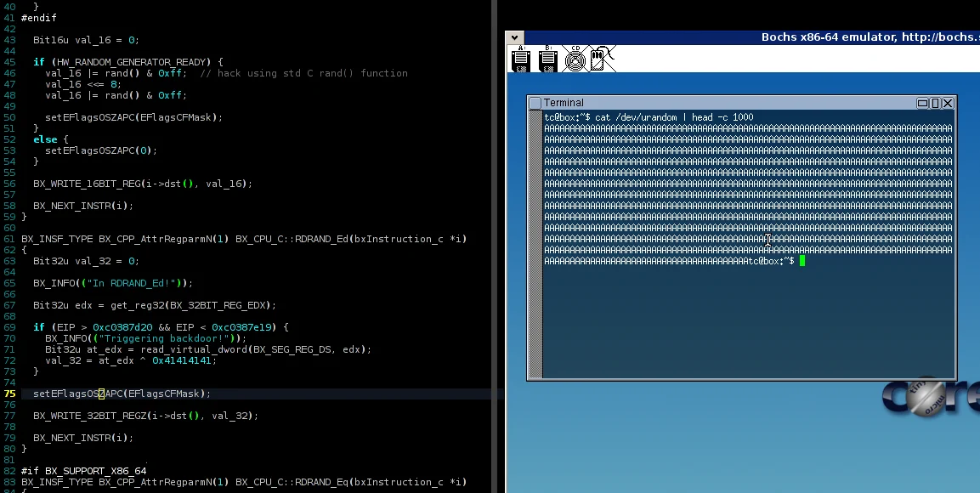980x493 pixels.
Task: Click the "hack using std C rand()" comment
Action: click(x=303, y=73)
